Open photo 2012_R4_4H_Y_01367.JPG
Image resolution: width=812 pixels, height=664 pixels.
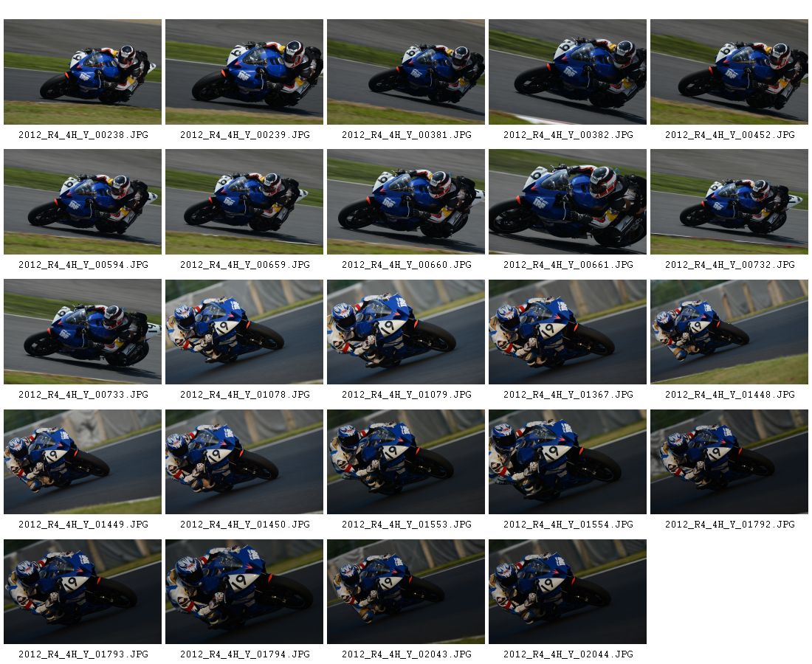568,332
